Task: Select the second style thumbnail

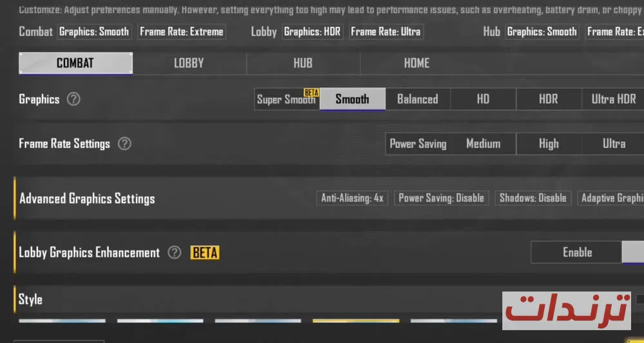Action: 160,321
